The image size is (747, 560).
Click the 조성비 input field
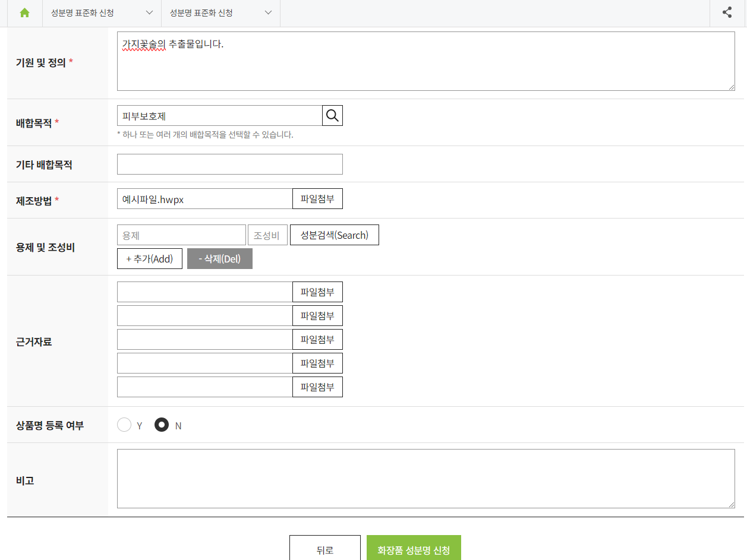pos(267,235)
